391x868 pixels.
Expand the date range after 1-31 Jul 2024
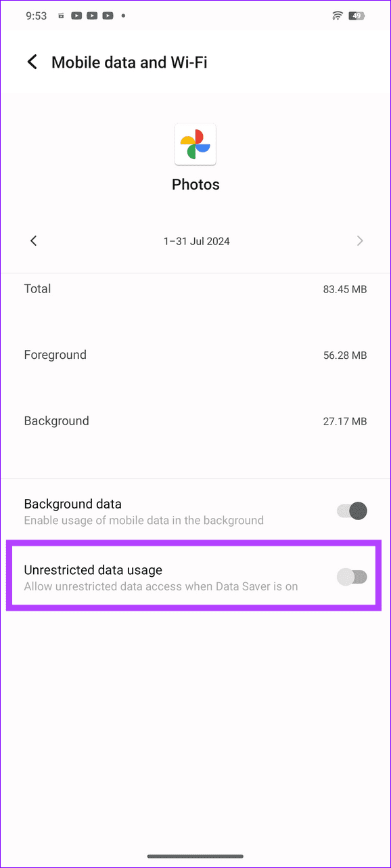click(x=360, y=240)
